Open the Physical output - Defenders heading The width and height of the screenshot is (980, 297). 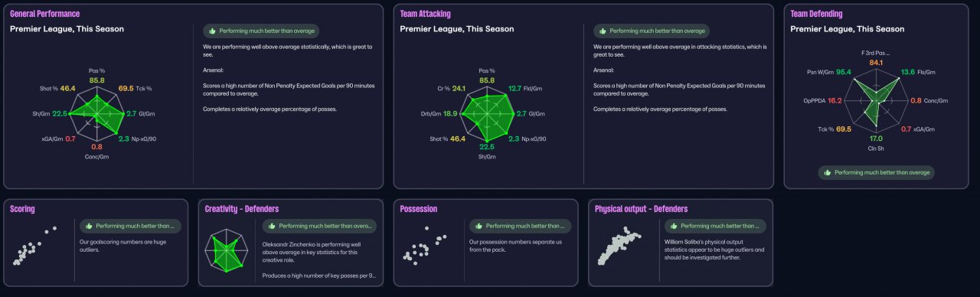pyautogui.click(x=641, y=209)
